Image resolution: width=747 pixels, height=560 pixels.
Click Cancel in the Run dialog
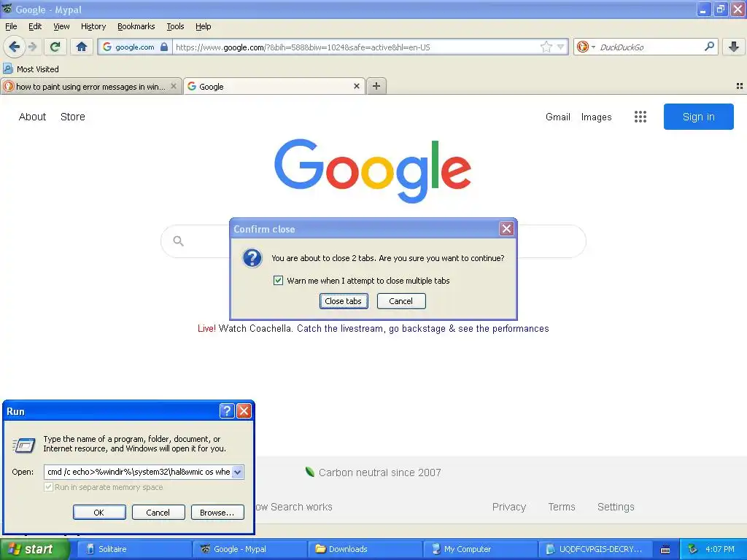(x=158, y=513)
